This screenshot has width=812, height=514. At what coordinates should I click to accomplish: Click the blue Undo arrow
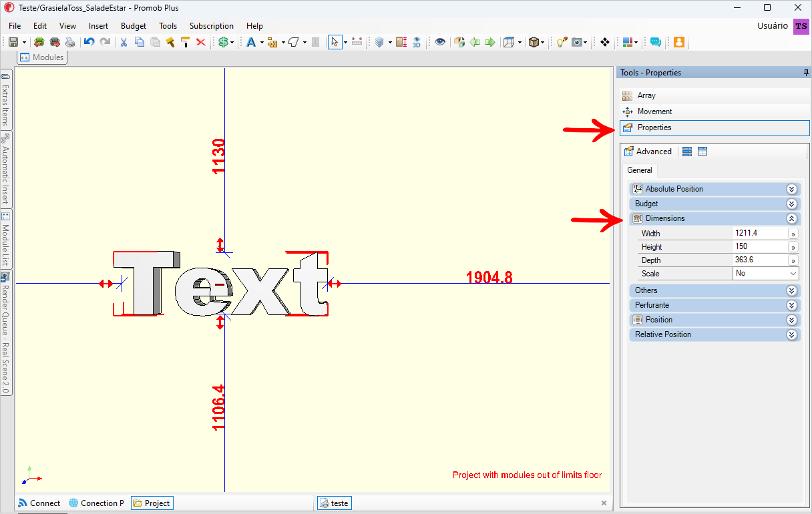pos(89,42)
